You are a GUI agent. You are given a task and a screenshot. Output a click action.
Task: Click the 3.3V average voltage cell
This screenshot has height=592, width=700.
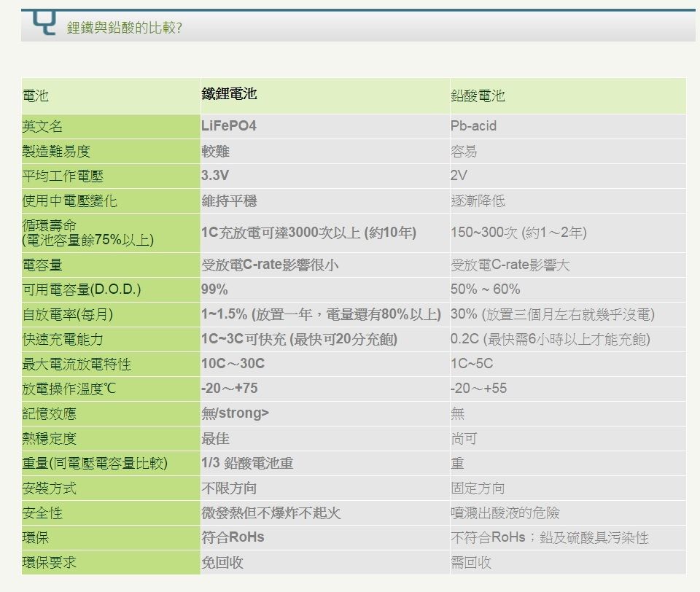(x=215, y=176)
